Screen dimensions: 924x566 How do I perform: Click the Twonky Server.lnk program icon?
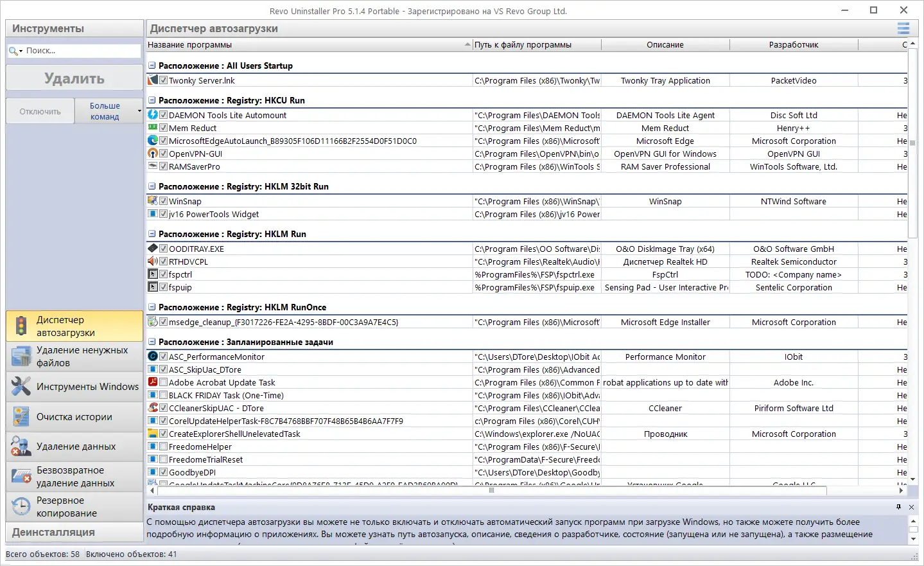(153, 80)
